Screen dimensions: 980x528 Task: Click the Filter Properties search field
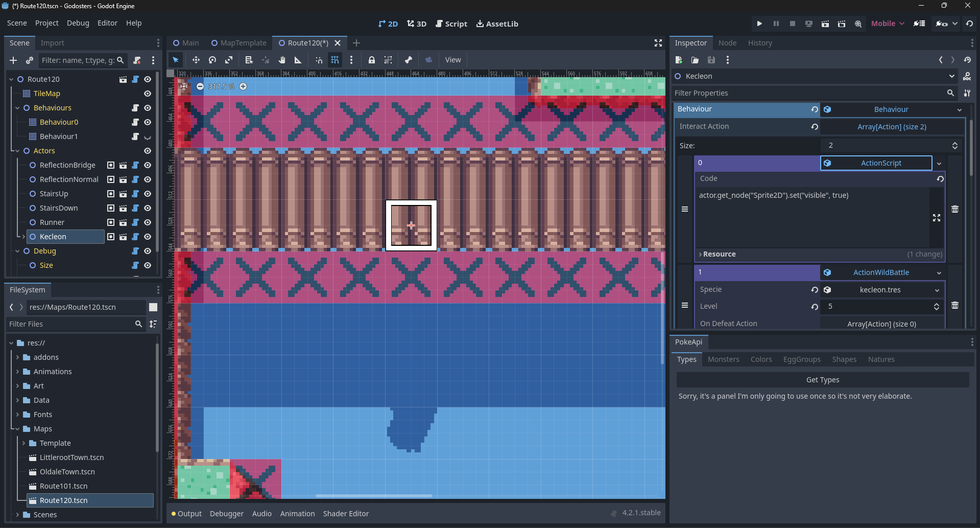[808, 93]
